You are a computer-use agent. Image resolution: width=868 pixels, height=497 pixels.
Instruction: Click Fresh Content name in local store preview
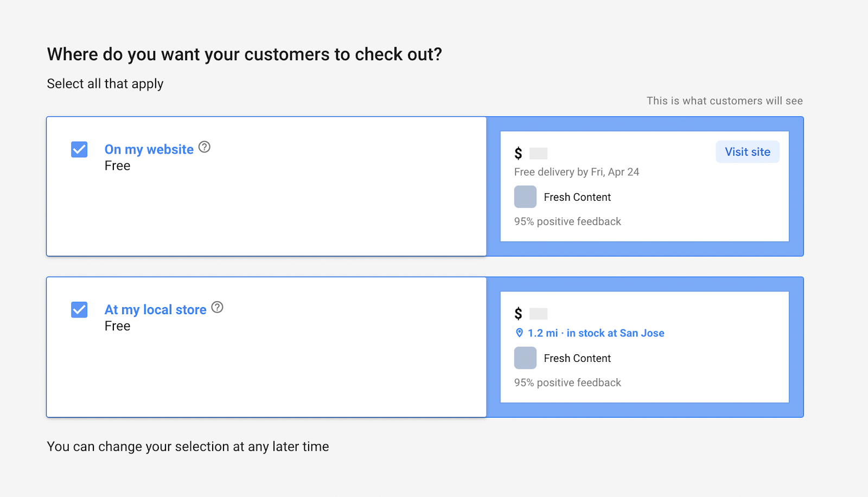(577, 358)
